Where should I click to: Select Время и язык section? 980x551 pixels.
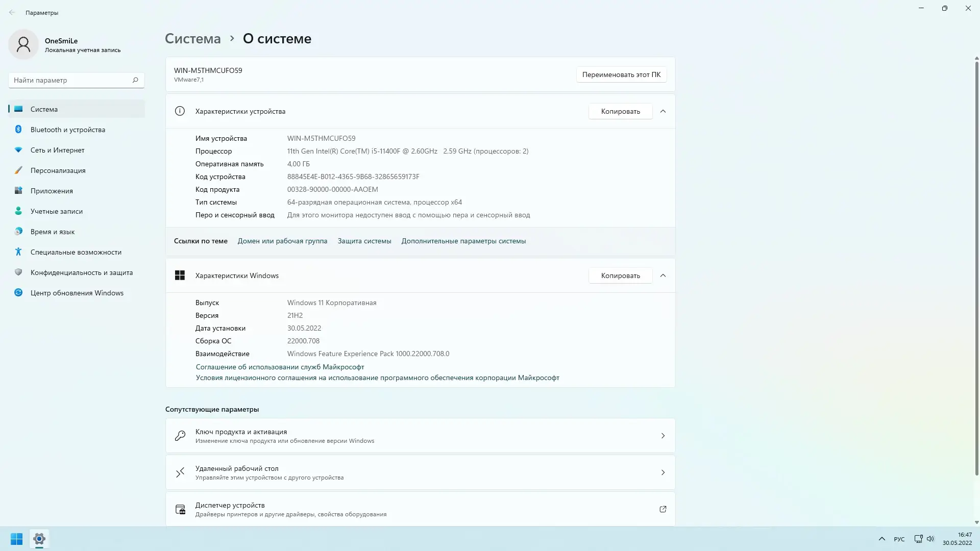tap(52, 232)
